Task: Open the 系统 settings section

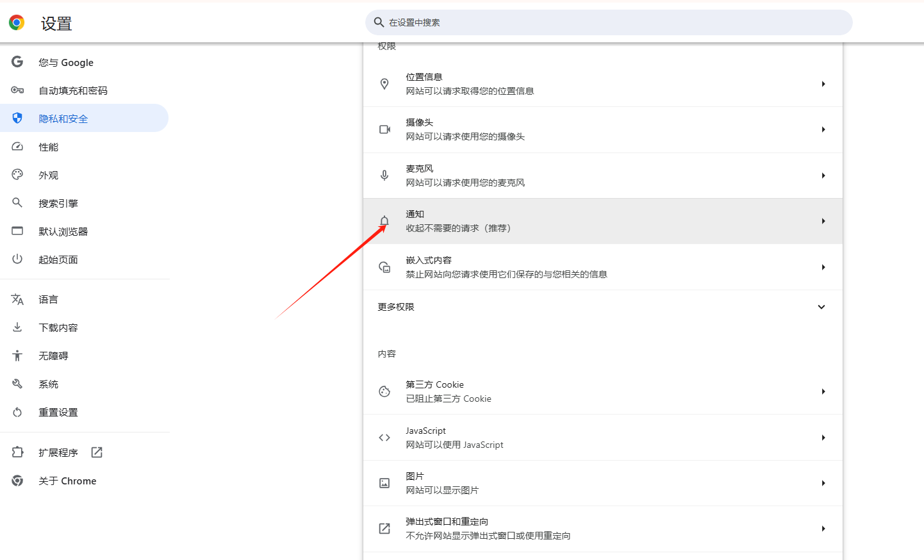Action: click(84, 384)
